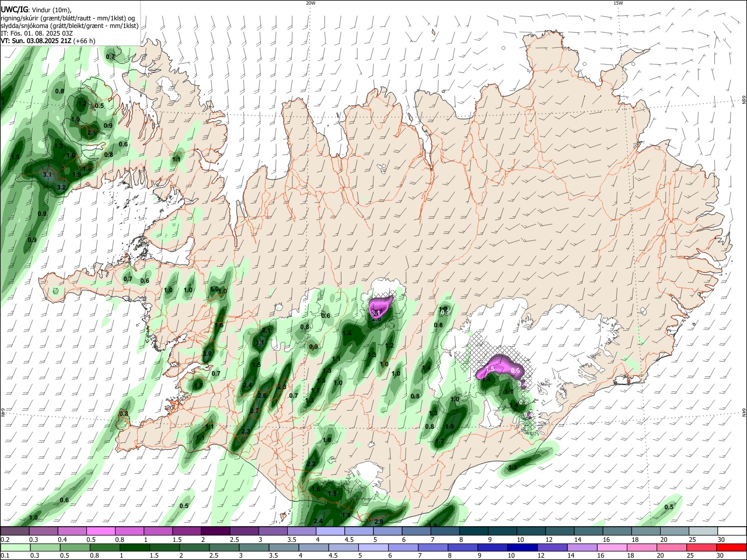Click the '(+66 h)' forecast hour text

(x=85, y=41)
